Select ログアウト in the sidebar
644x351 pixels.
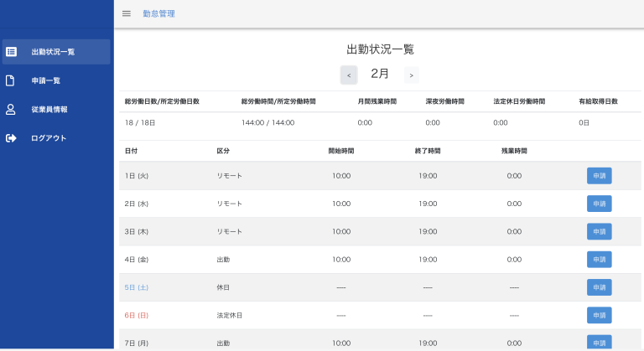pyautogui.click(x=49, y=138)
